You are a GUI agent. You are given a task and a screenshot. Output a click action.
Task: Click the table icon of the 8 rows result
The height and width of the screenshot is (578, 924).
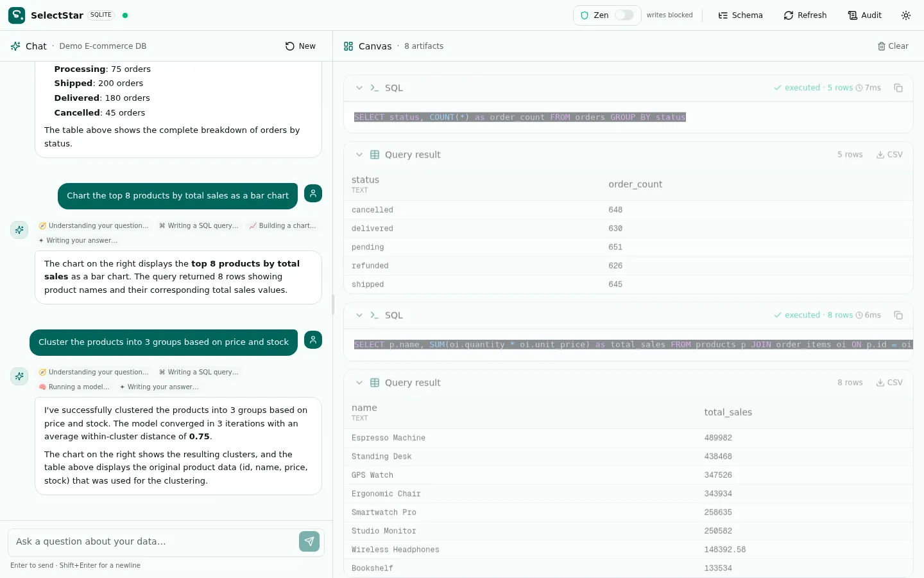pyautogui.click(x=375, y=383)
